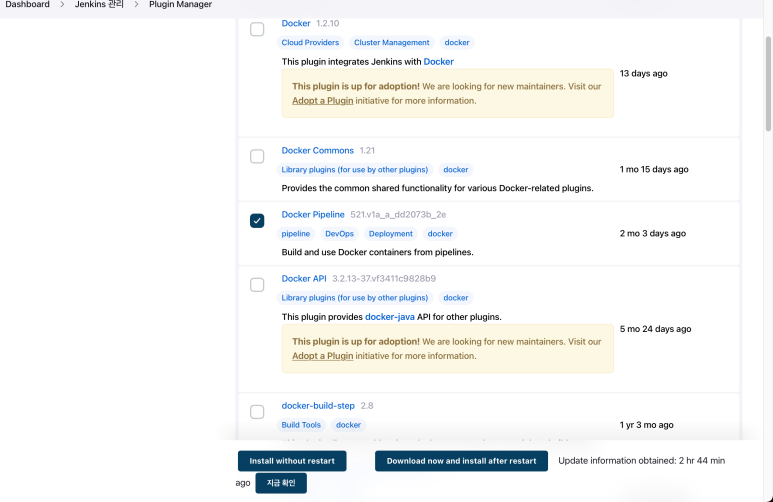The image size is (773, 502).
Task: Click '13 days ago' release date text
Action: point(643,73)
